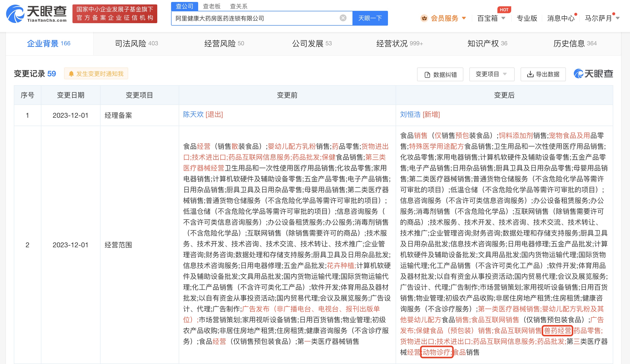Click the 序号 column header
This screenshot has width=630, height=364.
28,95
